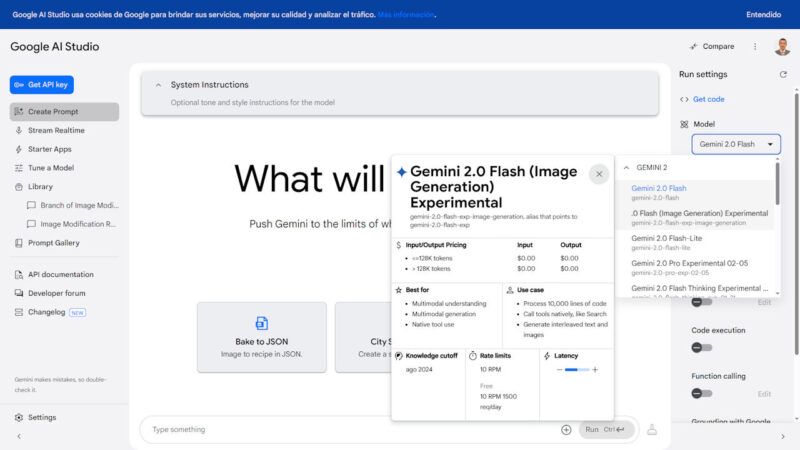Click the model list scrollbar
This screenshot has height=450, width=800.
(x=778, y=184)
